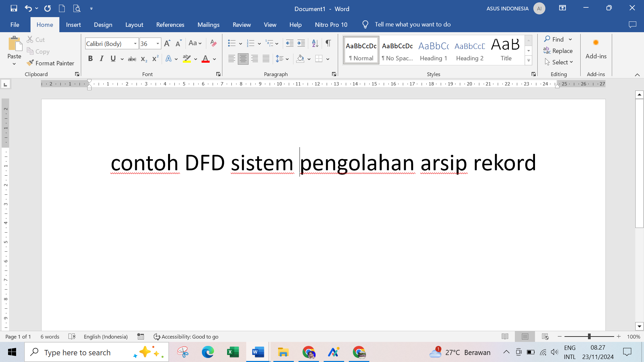Open Print Preview from the quick access toolbar
The width and height of the screenshot is (644, 362).
77,8
